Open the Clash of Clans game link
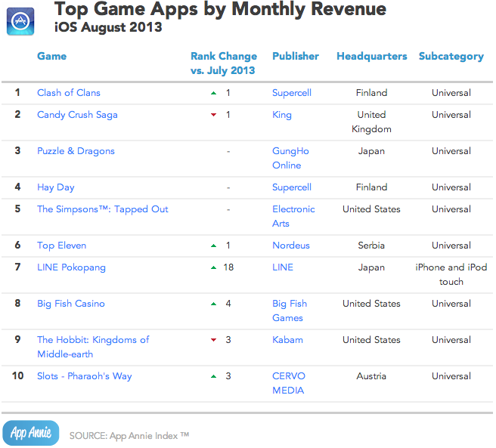Screen dimensions: 496x448 69,93
